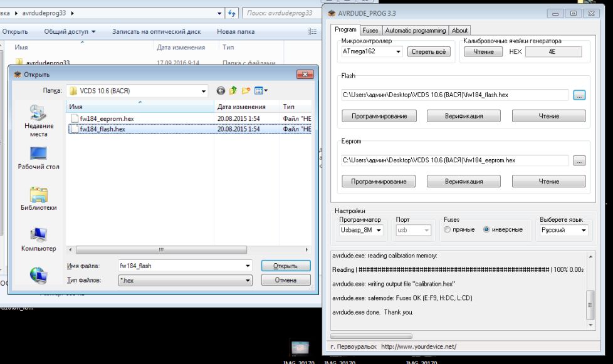The width and height of the screenshot is (613, 364).
Task: Click Стереть всё erase button
Action: pos(429,51)
